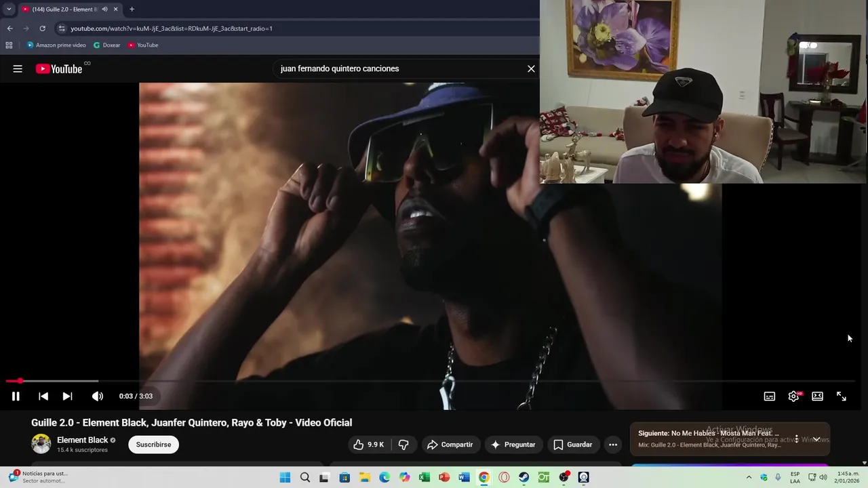The height and width of the screenshot is (488, 868).
Task: Show hidden system tray icons
Action: (x=749, y=477)
